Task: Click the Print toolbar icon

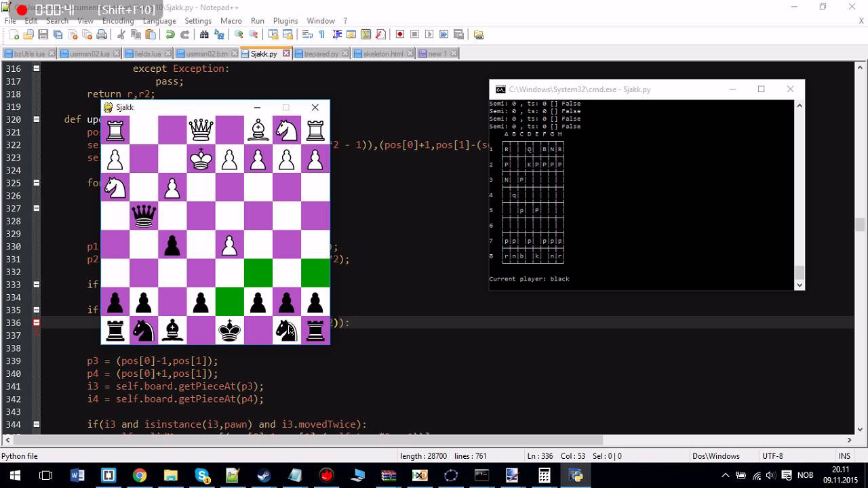Action: pyautogui.click(x=102, y=35)
